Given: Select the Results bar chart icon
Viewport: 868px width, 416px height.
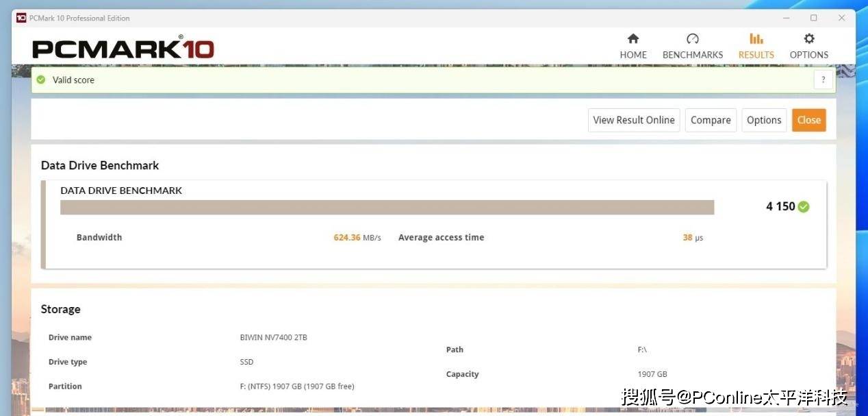Looking at the screenshot, I should point(756,39).
